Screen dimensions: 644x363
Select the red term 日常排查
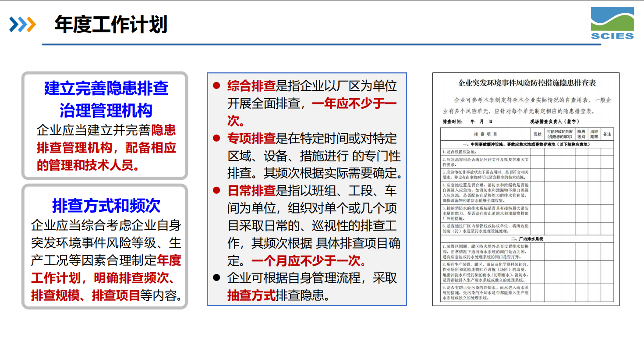(x=251, y=191)
